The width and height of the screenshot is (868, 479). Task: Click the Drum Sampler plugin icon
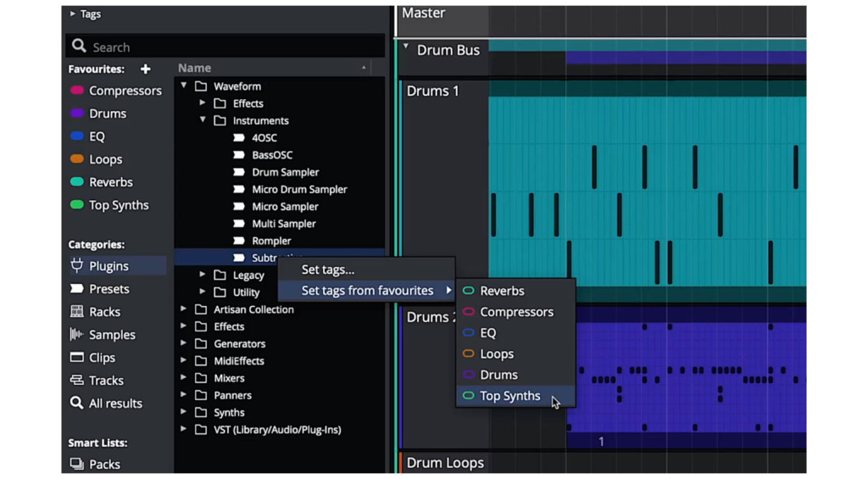(239, 171)
